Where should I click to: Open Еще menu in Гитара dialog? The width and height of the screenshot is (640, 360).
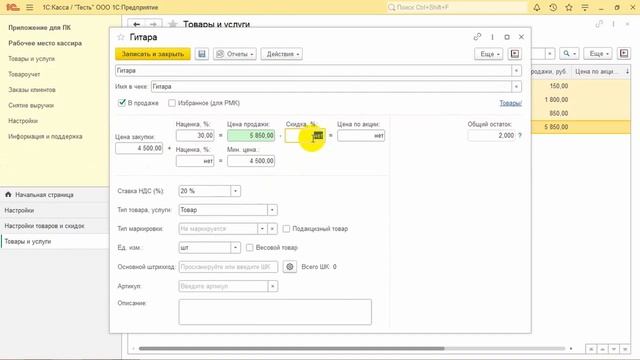point(489,54)
